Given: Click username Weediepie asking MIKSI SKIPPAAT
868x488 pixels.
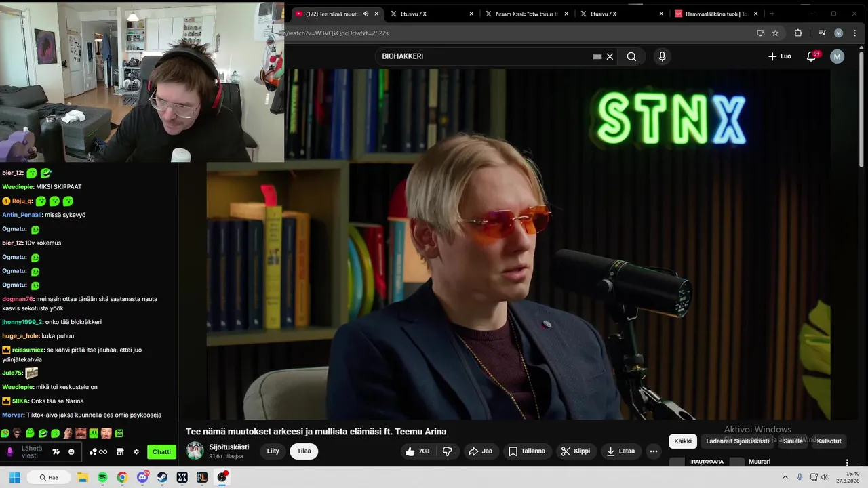Looking at the screenshot, I should (18, 186).
